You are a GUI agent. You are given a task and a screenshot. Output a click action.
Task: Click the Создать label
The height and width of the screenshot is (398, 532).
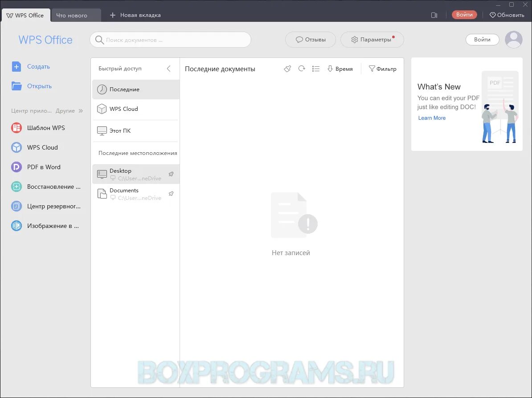coord(39,66)
